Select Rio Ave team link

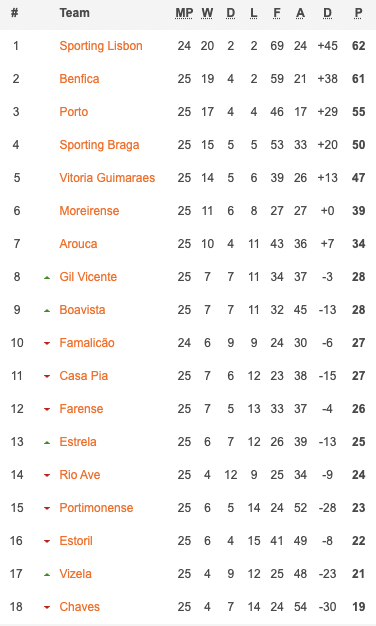80,475
